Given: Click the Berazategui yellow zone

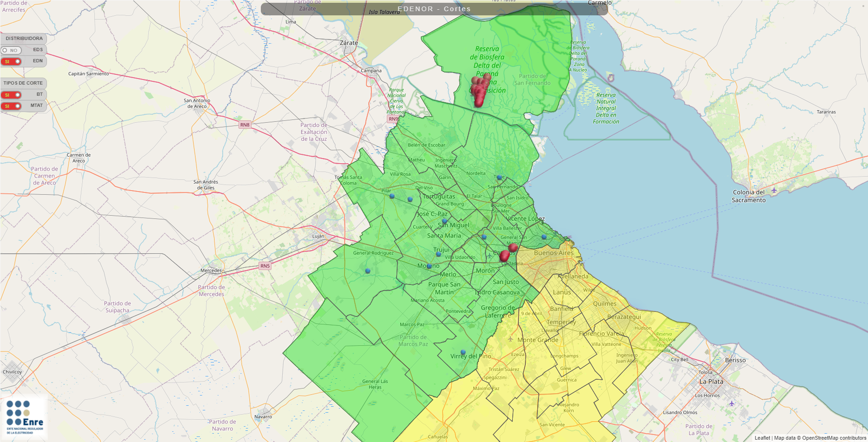Looking at the screenshot, I should coord(624,317).
